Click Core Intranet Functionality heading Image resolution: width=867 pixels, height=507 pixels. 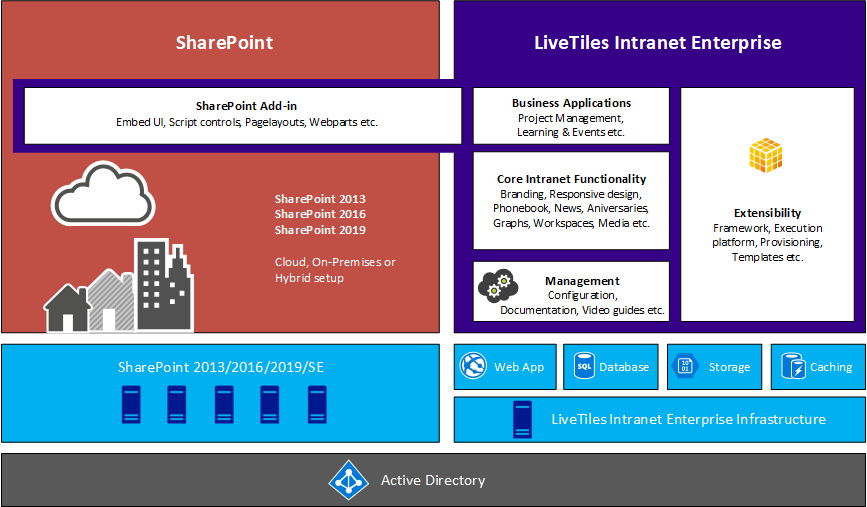coord(571,179)
